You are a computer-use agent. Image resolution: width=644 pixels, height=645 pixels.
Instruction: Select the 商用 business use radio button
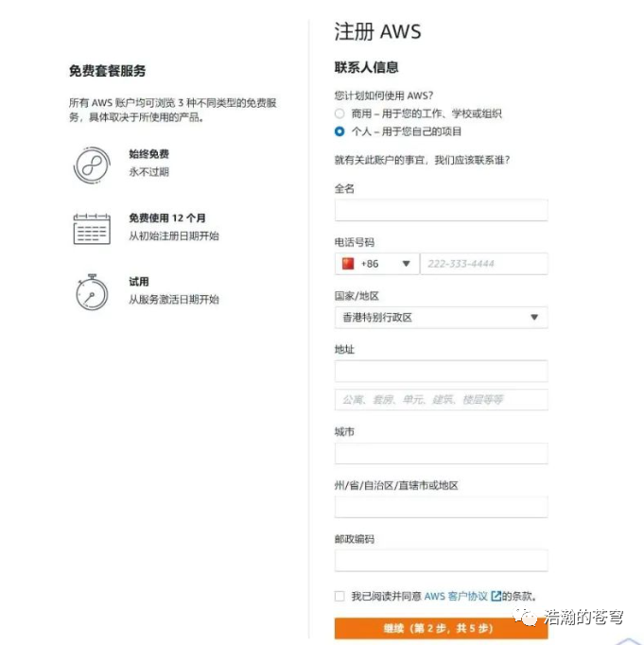coord(339,113)
